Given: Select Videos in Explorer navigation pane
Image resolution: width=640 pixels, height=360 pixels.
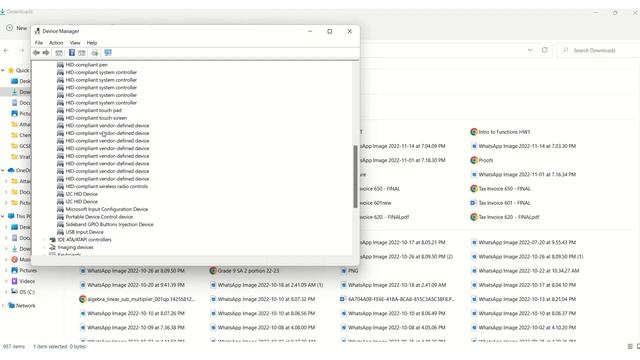Looking at the screenshot, I should tap(27, 281).
